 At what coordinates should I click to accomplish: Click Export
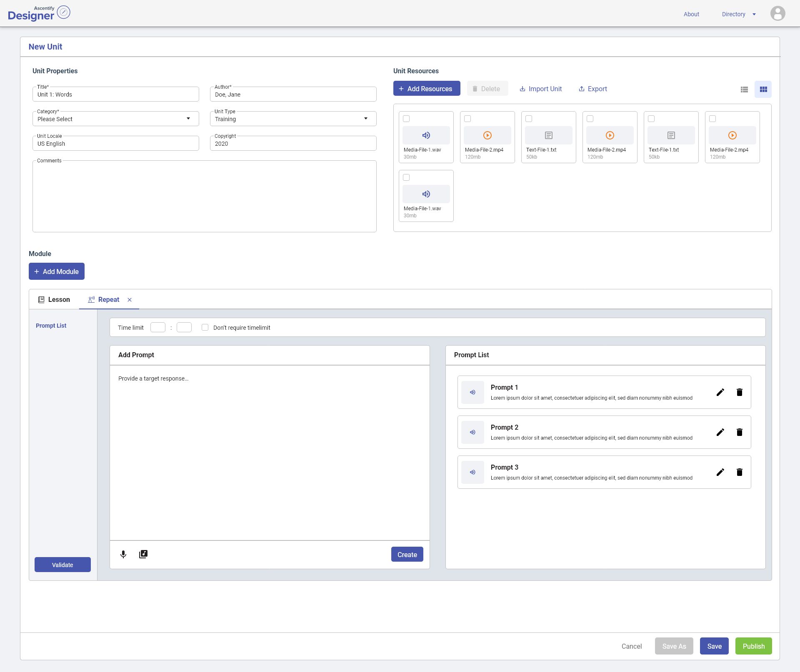coord(592,89)
